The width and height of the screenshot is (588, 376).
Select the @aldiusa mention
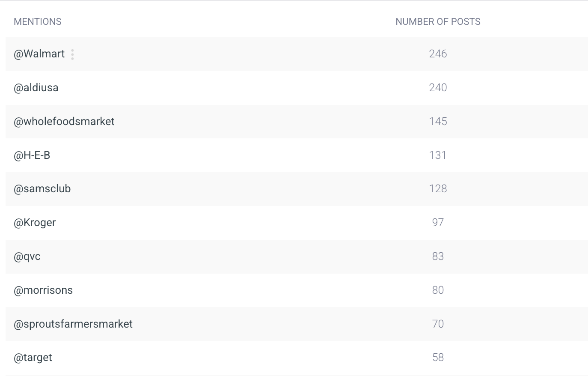[36, 88]
